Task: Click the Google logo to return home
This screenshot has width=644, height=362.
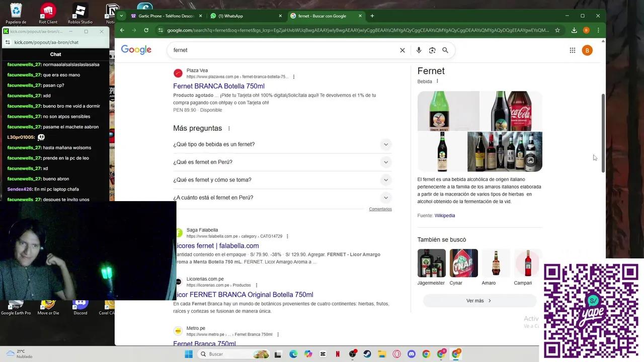Action: click(136, 50)
